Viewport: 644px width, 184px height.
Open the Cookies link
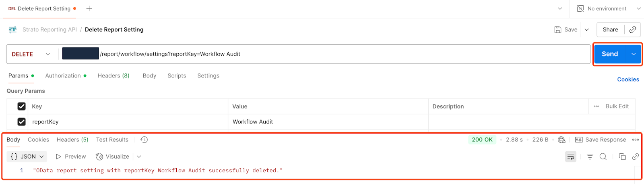click(628, 79)
